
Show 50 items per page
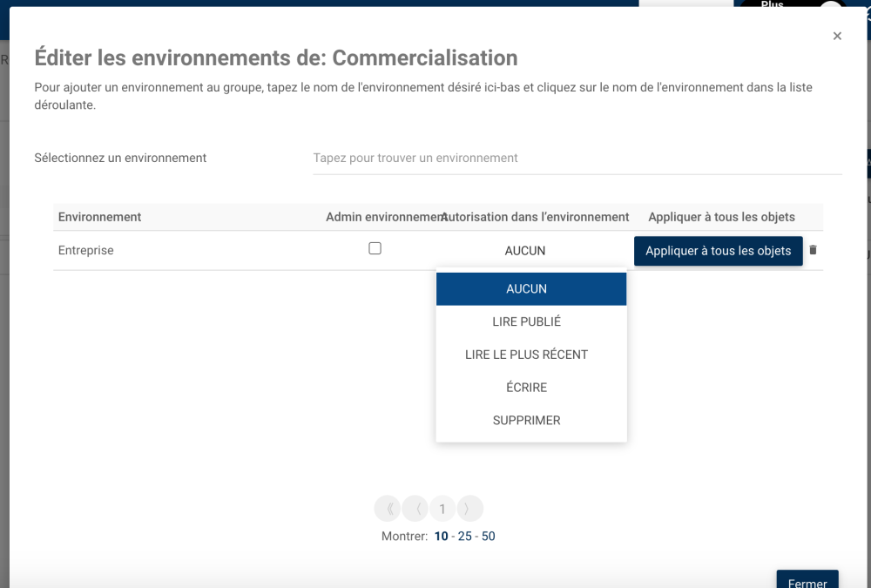coord(488,537)
